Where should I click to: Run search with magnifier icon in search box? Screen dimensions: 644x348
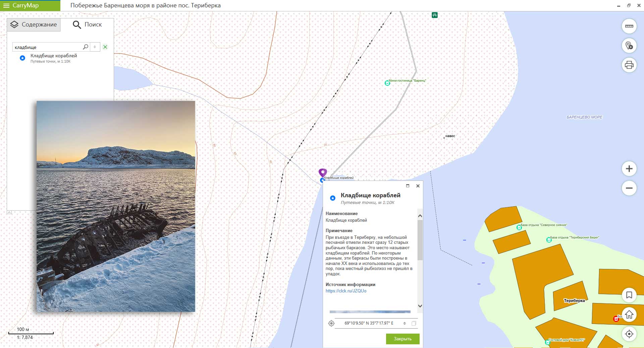86,47
